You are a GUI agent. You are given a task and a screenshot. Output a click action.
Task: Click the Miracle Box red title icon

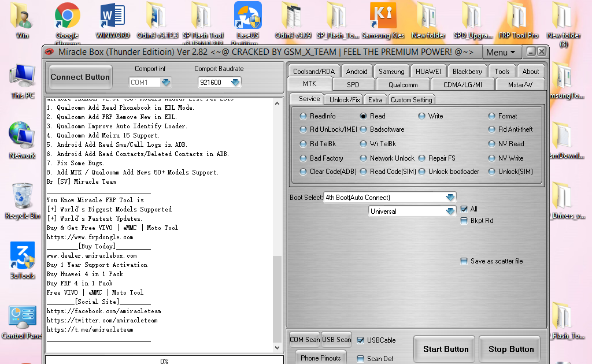(x=50, y=51)
